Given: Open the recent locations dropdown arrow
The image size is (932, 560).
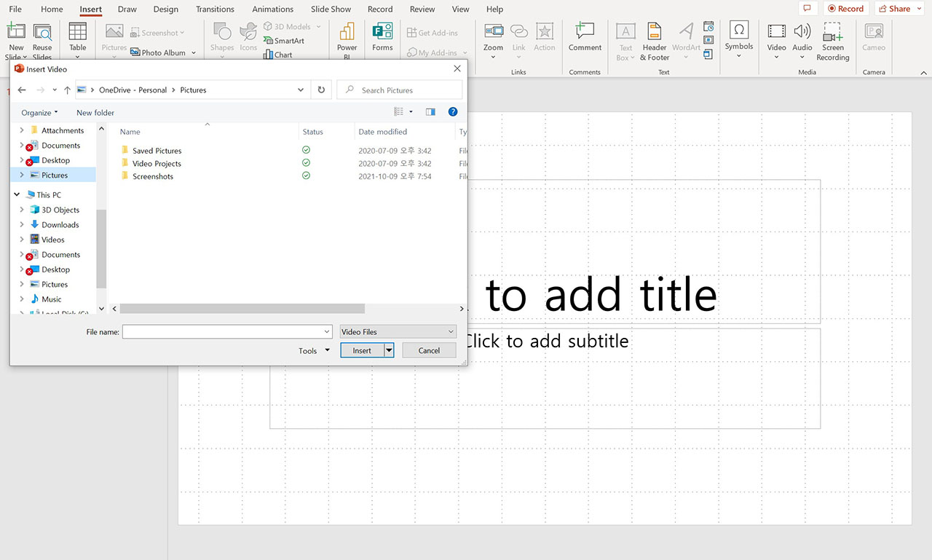Looking at the screenshot, I should [x=55, y=90].
